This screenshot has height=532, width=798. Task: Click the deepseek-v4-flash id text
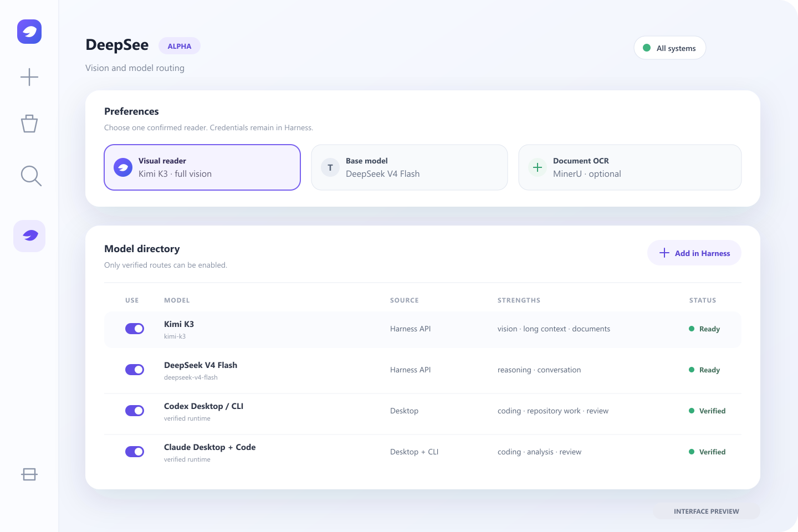pos(191,377)
